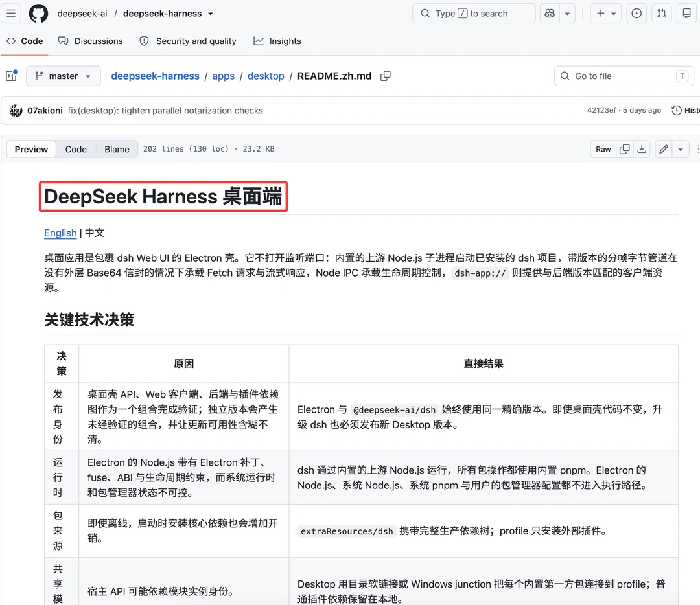Download raw file icon

(642, 149)
